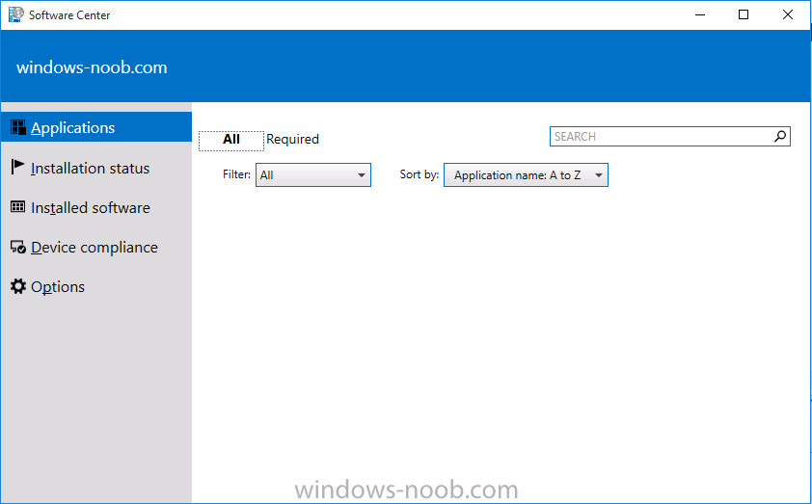Viewport: 812px width, 504px height.
Task: Go to Installed software section
Action: (91, 207)
